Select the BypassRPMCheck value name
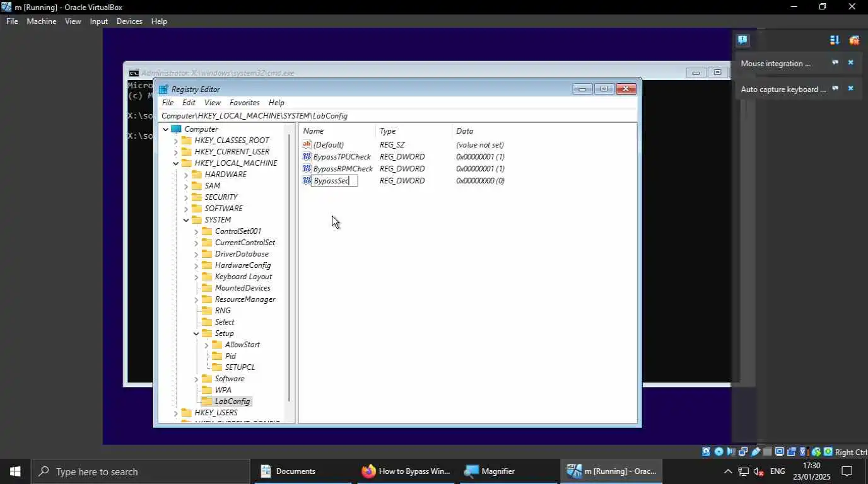 pyautogui.click(x=343, y=168)
